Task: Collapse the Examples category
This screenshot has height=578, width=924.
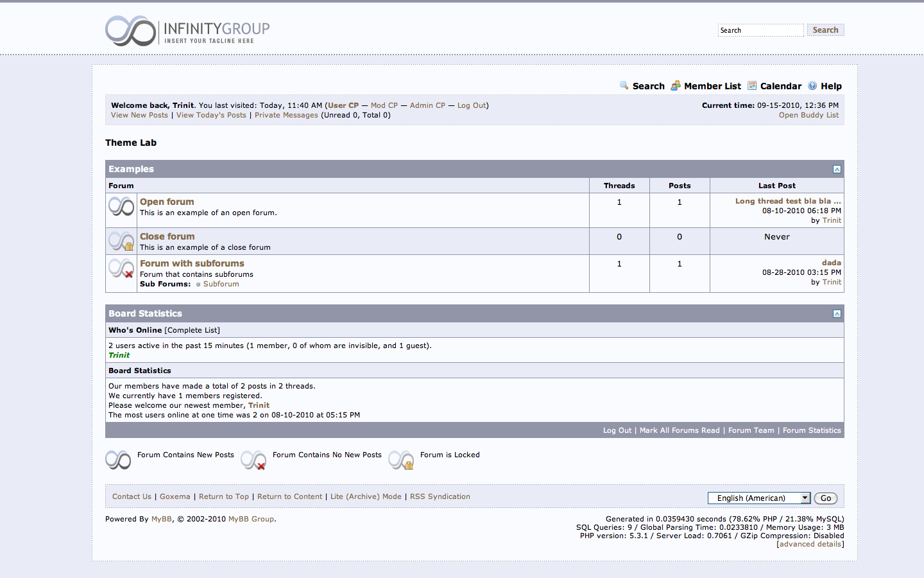Action: [x=837, y=170]
